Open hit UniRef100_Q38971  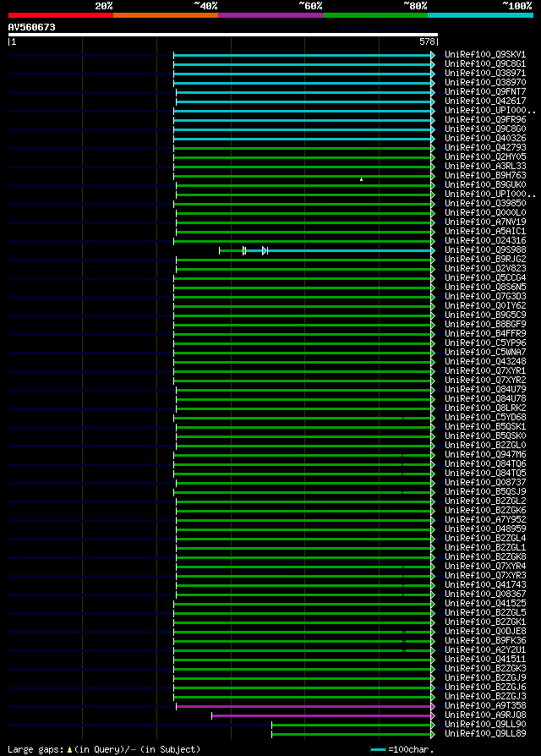(485, 74)
